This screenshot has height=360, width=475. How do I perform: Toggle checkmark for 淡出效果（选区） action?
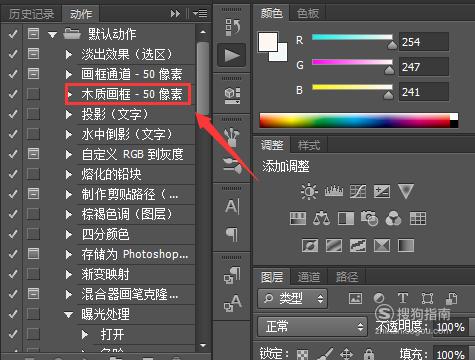(x=13, y=54)
